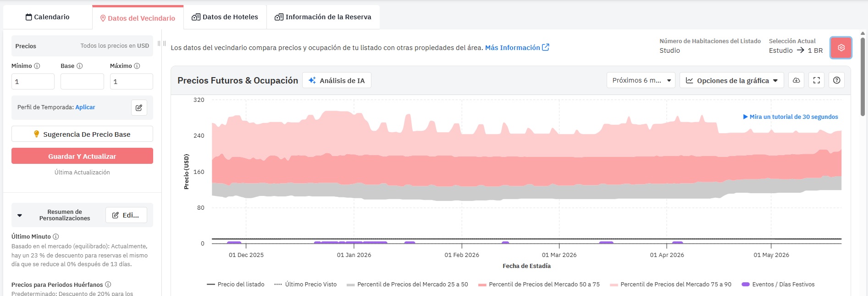868x296 pixels.
Task: Hide the Último Precio Visto series
Action: (x=305, y=285)
